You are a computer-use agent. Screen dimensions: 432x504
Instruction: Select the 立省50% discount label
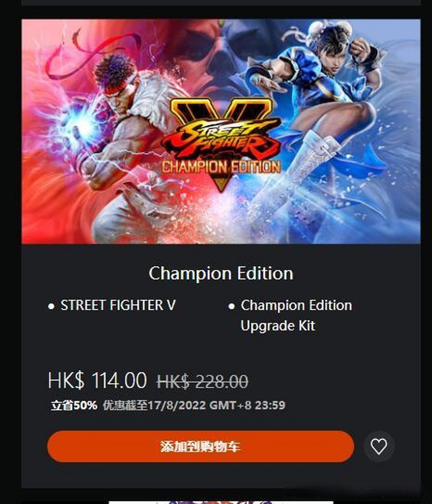tap(74, 405)
